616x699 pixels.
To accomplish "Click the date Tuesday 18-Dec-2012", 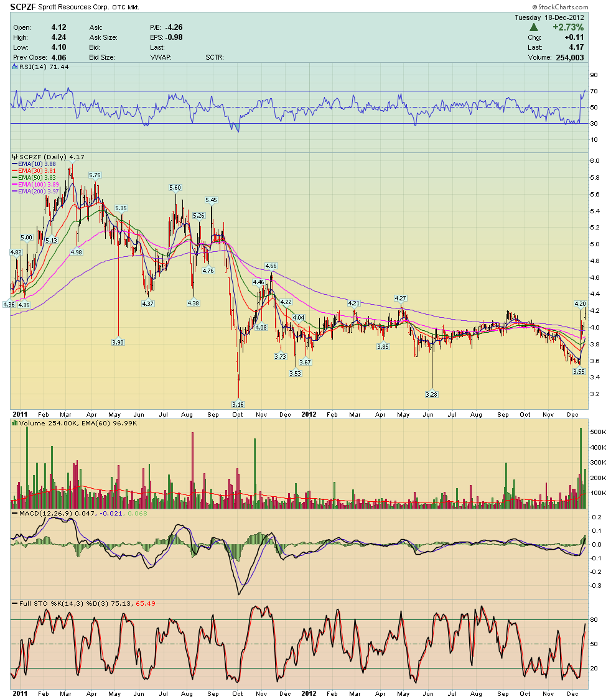I will pyautogui.click(x=549, y=17).
